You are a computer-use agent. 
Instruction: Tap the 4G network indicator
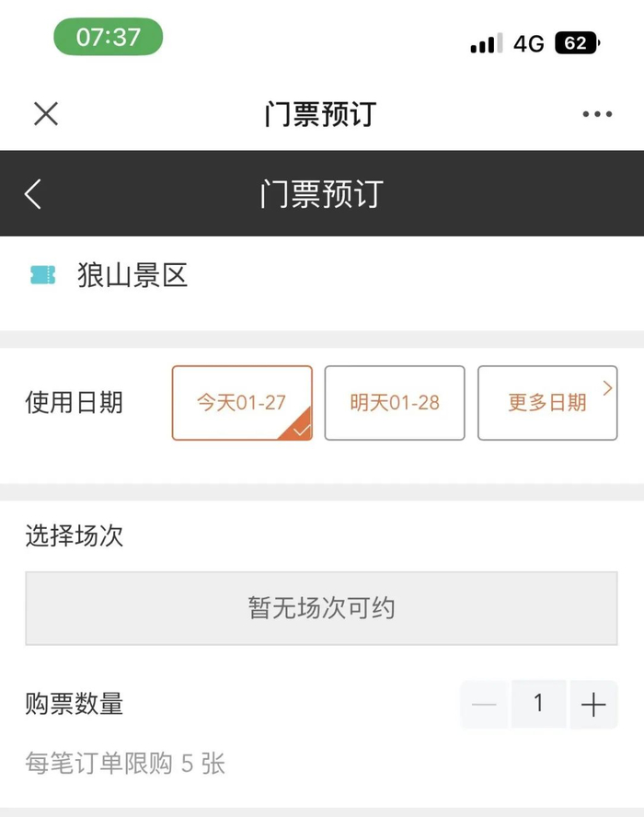point(529,43)
